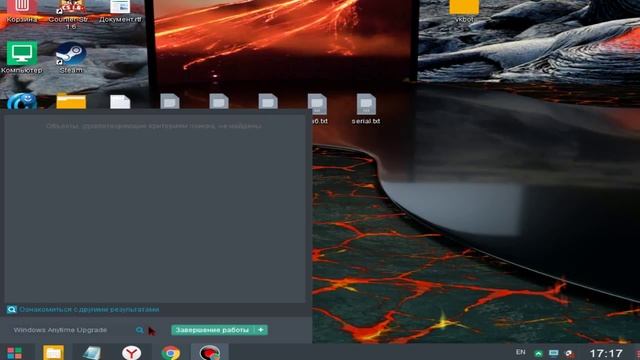Show hidden tray icons arrow

[x=538, y=353]
